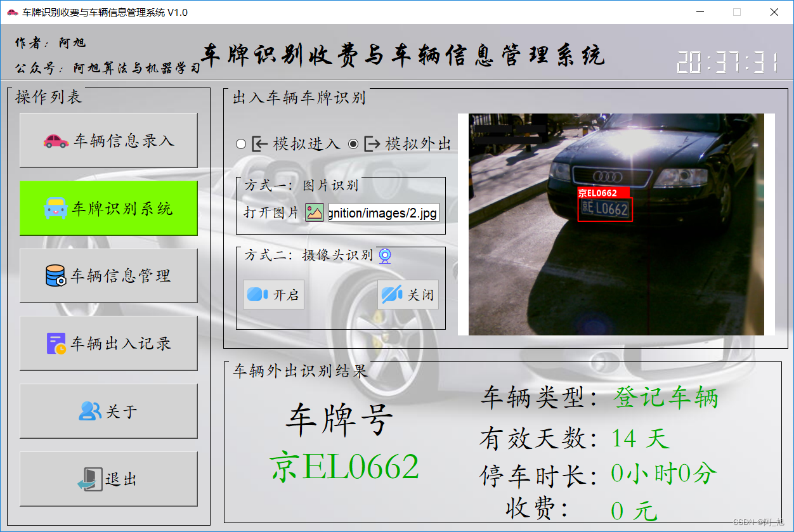Viewport: 794px width, 532px height.
Task: Click the image picker icon beside 打开图片
Action: click(x=313, y=212)
